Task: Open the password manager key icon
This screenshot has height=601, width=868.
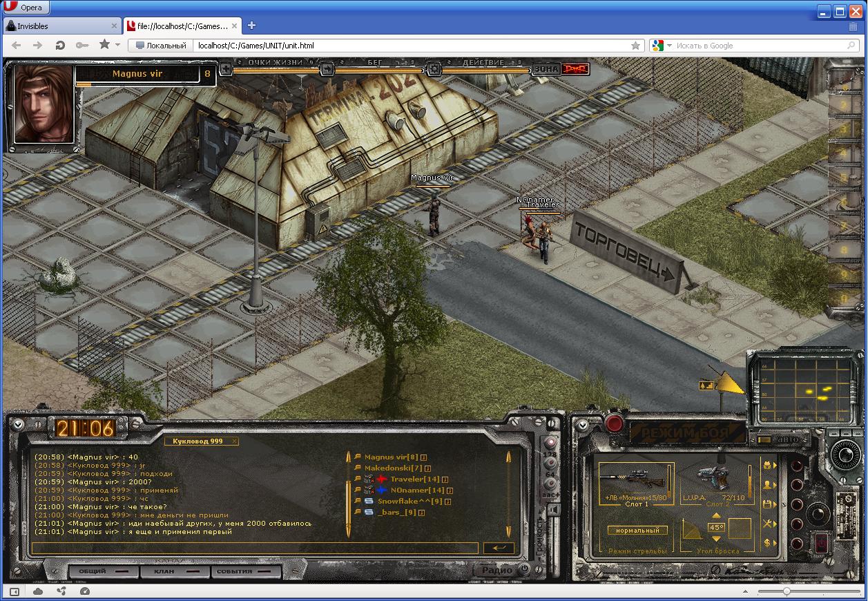Action: [82, 46]
